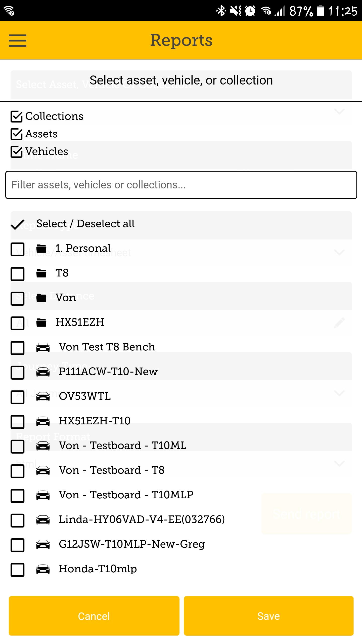Toggle the Assets filter checkbox

click(17, 134)
